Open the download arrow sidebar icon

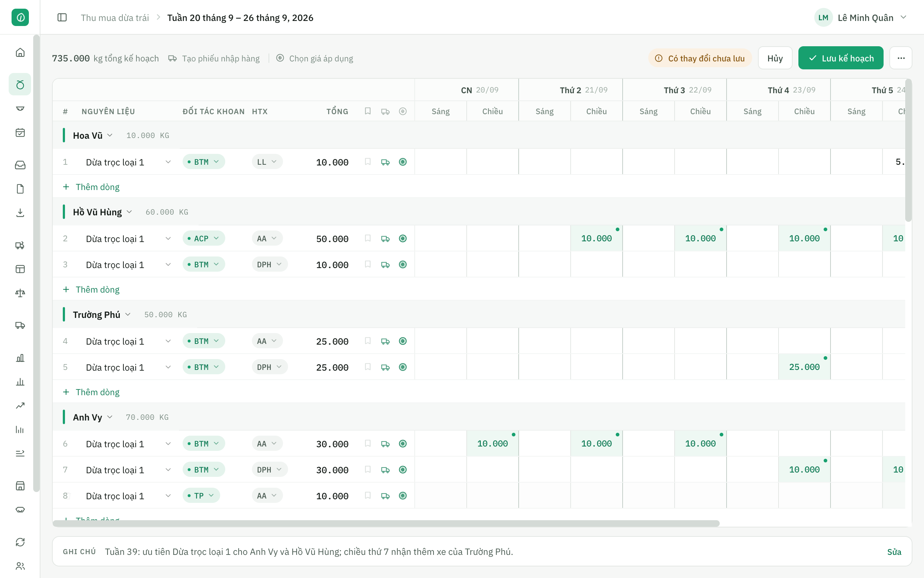pos(20,213)
